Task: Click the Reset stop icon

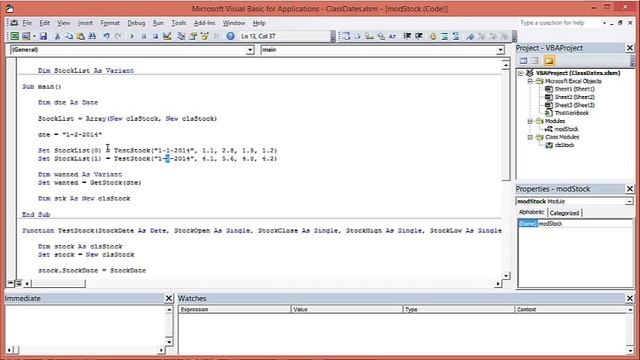Action: 155,36
